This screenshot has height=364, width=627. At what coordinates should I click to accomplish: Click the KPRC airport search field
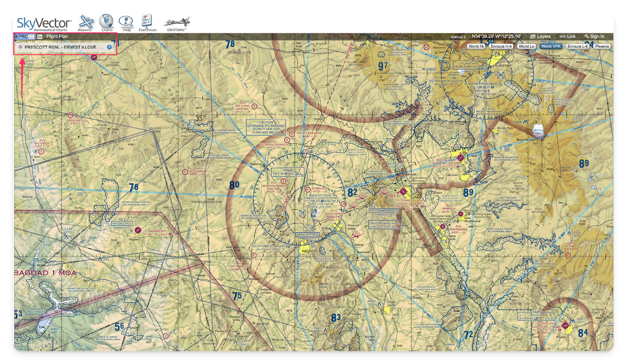(25, 36)
